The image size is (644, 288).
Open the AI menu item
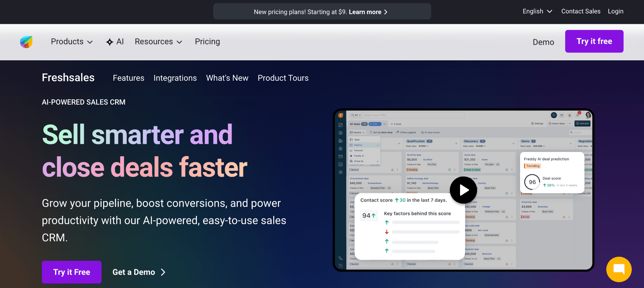click(115, 42)
